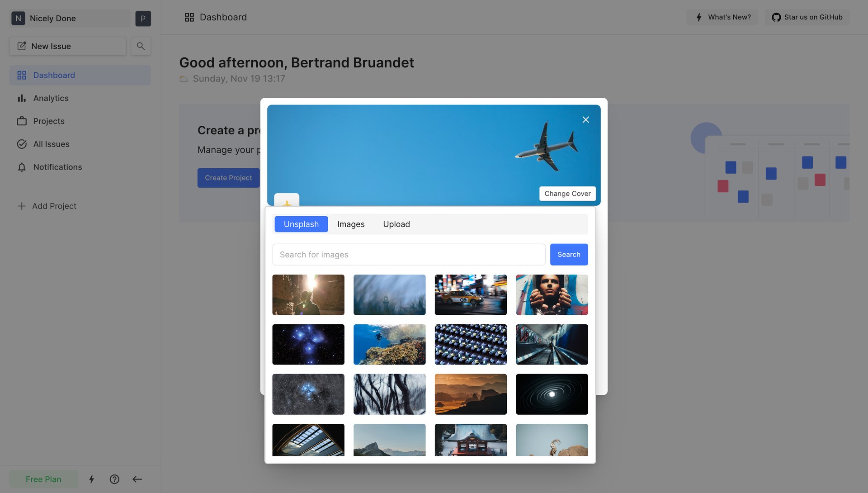The image size is (868, 493).
Task: Open Analytics from the sidebar
Action: pyautogui.click(x=51, y=98)
